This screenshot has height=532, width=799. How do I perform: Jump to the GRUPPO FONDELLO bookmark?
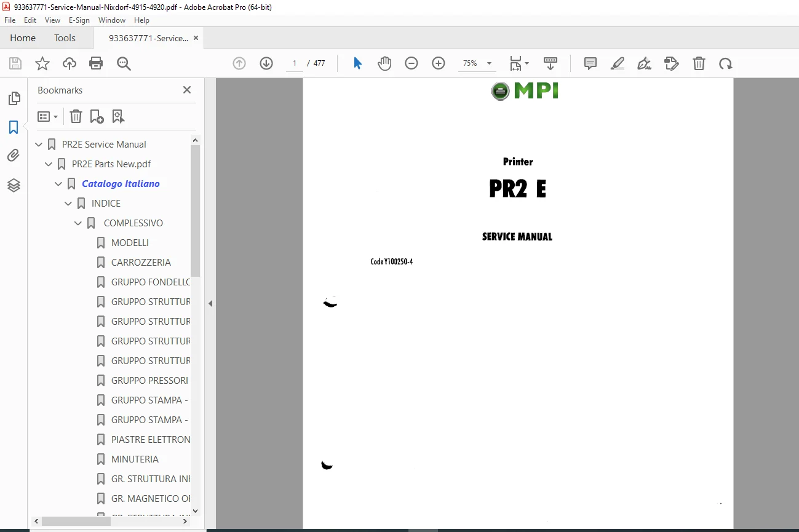(x=151, y=282)
